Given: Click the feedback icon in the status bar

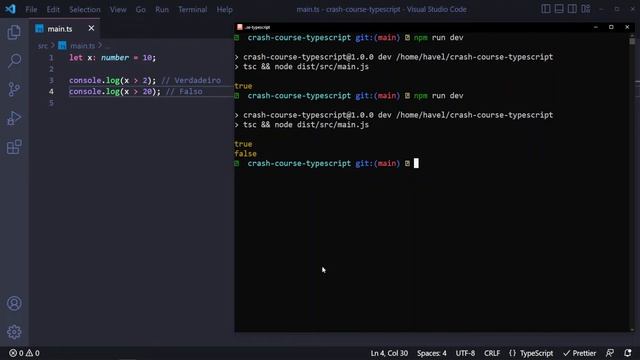Looking at the screenshot, I should pos(610,353).
